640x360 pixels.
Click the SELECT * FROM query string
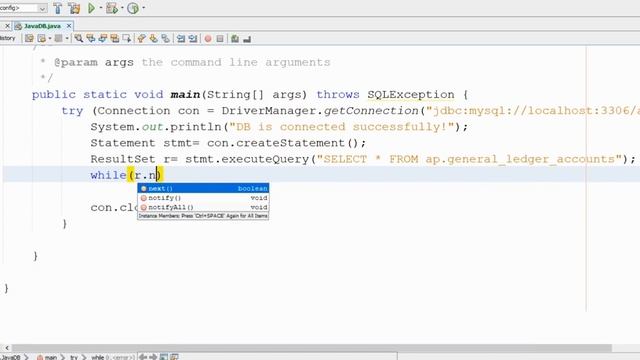(469, 159)
